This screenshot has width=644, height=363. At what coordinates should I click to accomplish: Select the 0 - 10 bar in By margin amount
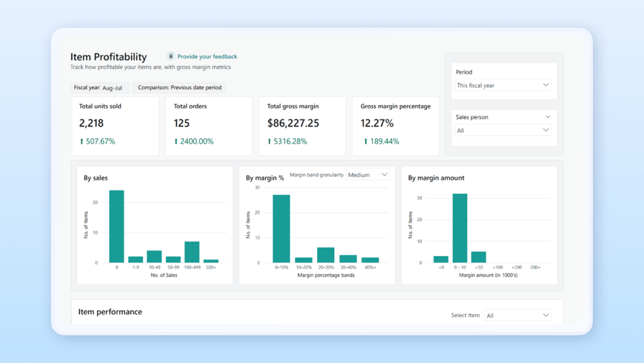click(x=460, y=228)
